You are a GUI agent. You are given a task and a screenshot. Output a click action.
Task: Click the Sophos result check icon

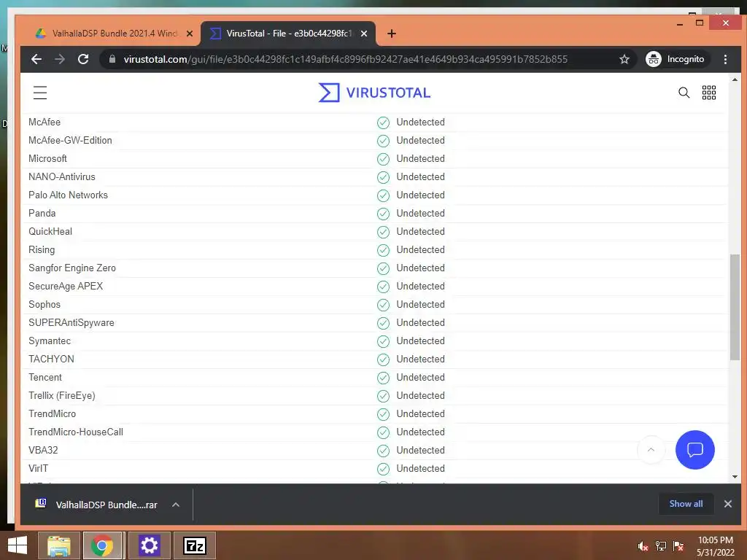point(383,305)
